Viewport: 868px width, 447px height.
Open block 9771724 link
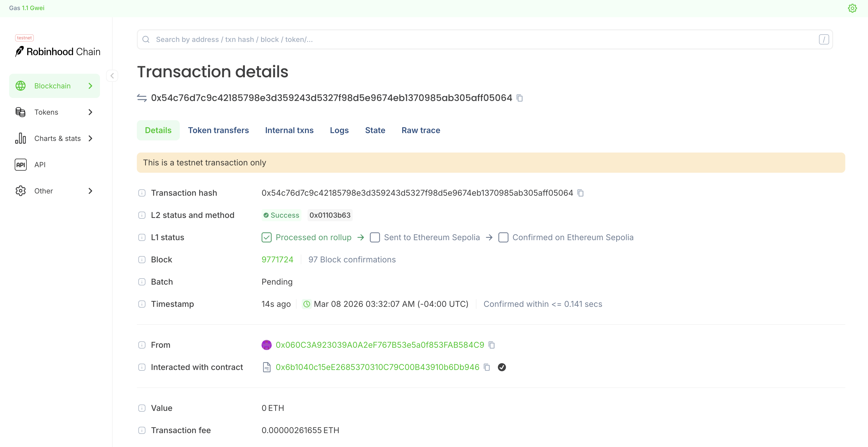pos(277,260)
